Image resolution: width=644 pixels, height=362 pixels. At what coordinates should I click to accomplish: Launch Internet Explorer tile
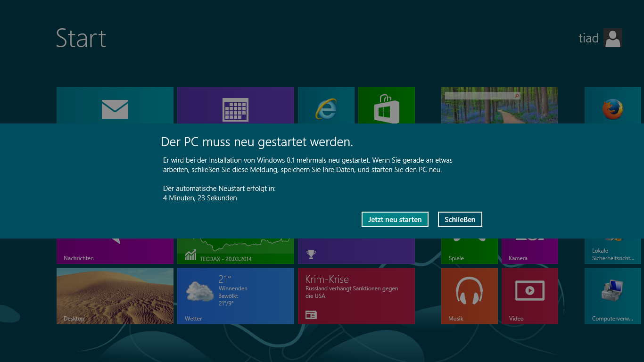326,106
